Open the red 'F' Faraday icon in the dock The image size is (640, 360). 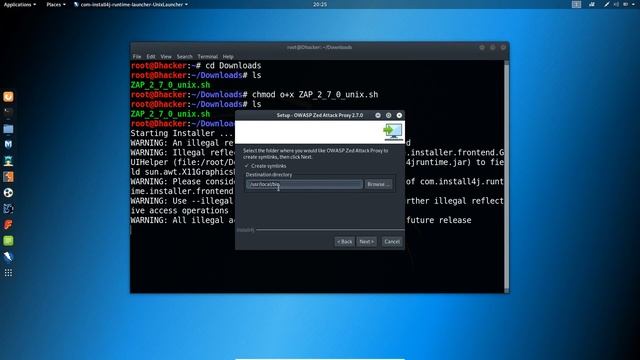tap(8, 224)
